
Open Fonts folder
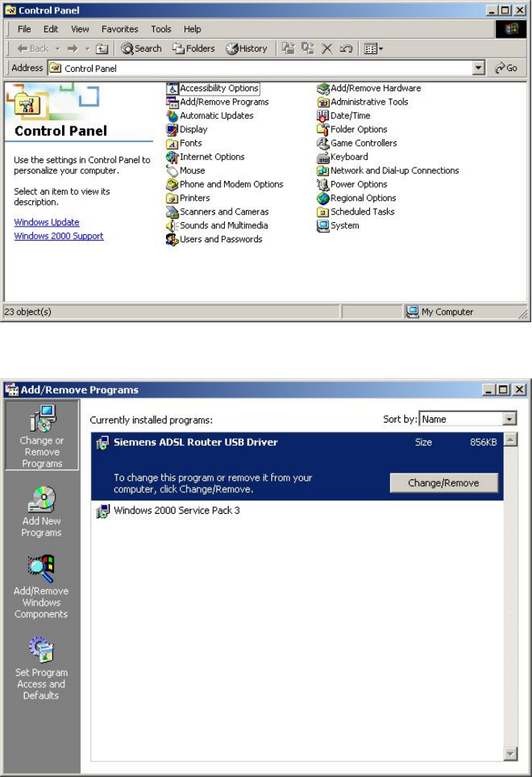pos(185,143)
